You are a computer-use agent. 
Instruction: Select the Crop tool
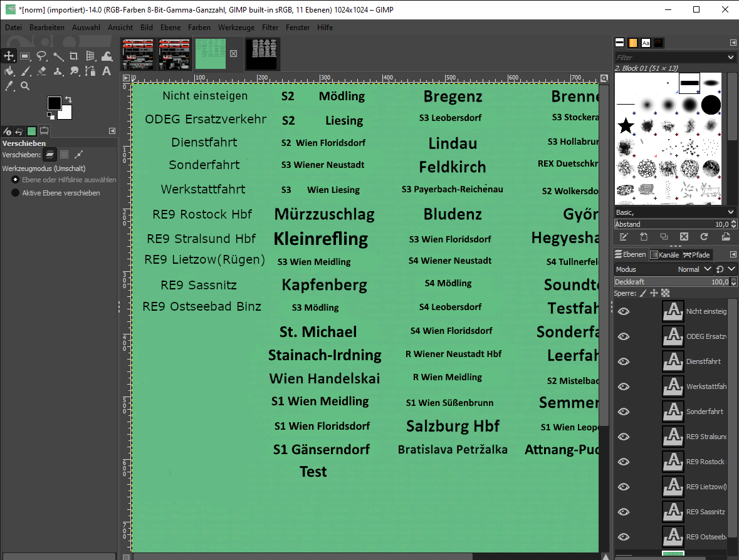pos(74,56)
